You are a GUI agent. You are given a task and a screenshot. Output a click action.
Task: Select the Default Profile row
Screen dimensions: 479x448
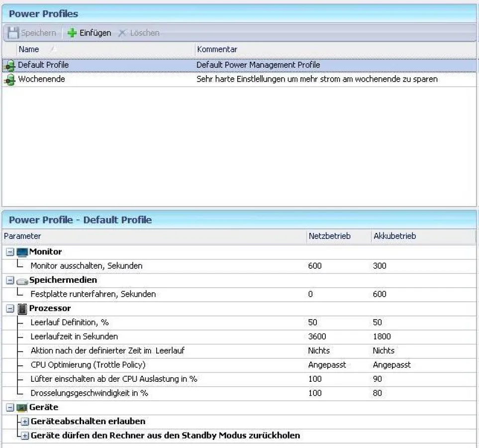(75, 65)
